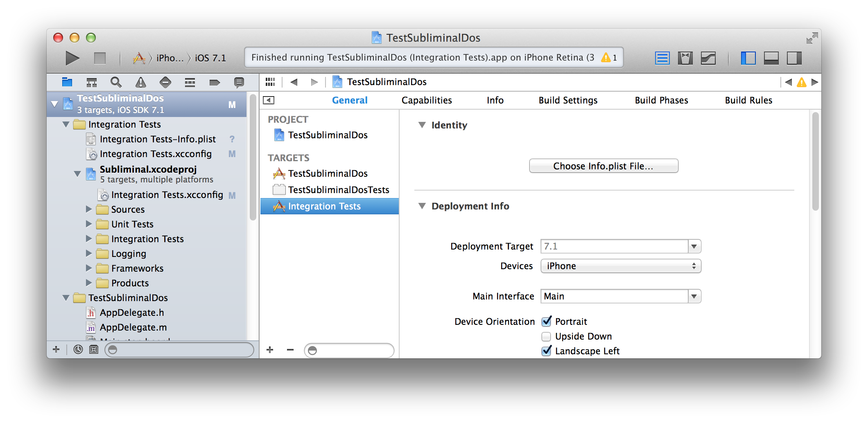
Task: Open the Capabilities tab
Action: (426, 100)
